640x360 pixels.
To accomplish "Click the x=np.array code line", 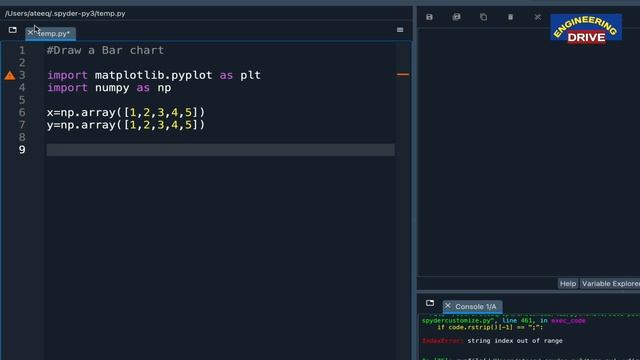I will 126,112.
